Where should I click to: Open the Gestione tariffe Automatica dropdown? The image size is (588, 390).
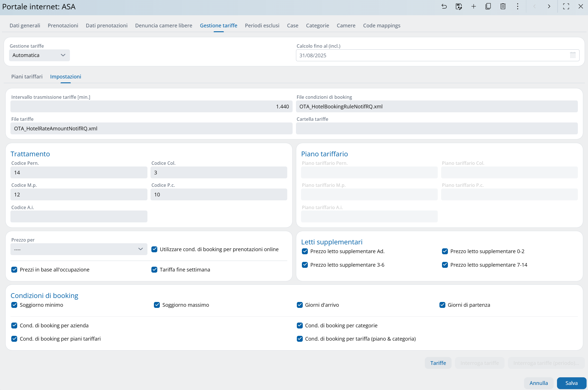click(39, 55)
